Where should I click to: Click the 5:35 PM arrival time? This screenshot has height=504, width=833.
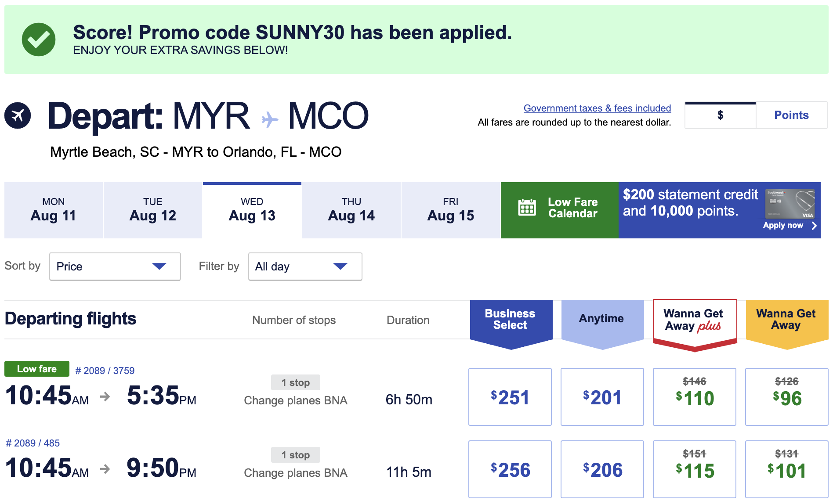coord(161,395)
